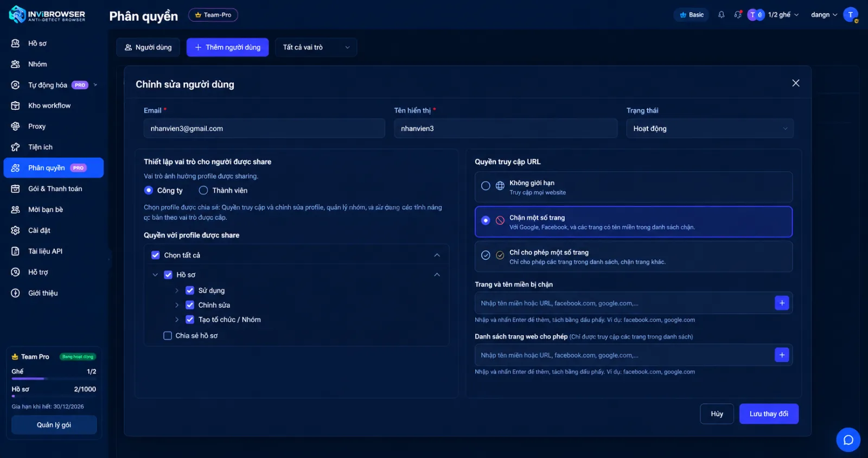Toggle the Sử dụng permission checkbox
The image size is (868, 458).
(190, 290)
